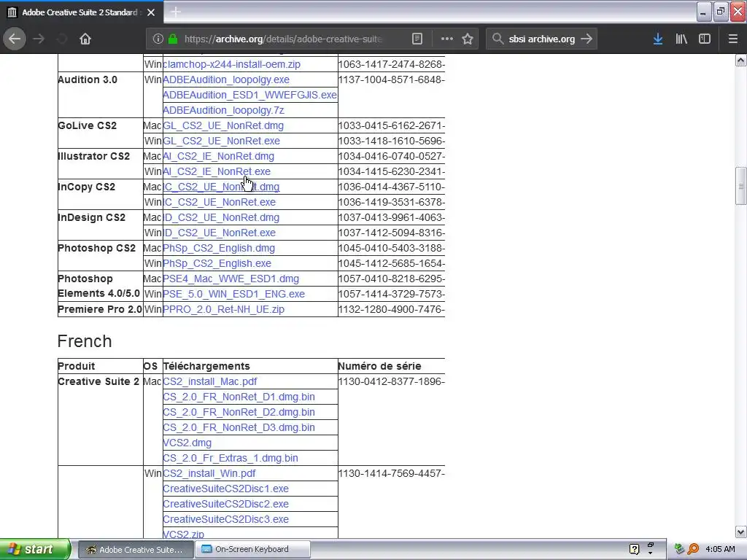Click scrollbar down arrow

click(x=741, y=532)
